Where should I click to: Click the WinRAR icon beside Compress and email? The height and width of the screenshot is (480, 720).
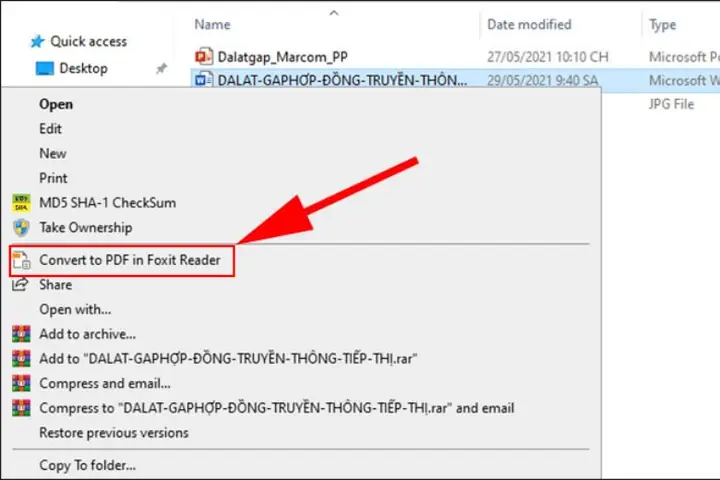pyautogui.click(x=21, y=383)
